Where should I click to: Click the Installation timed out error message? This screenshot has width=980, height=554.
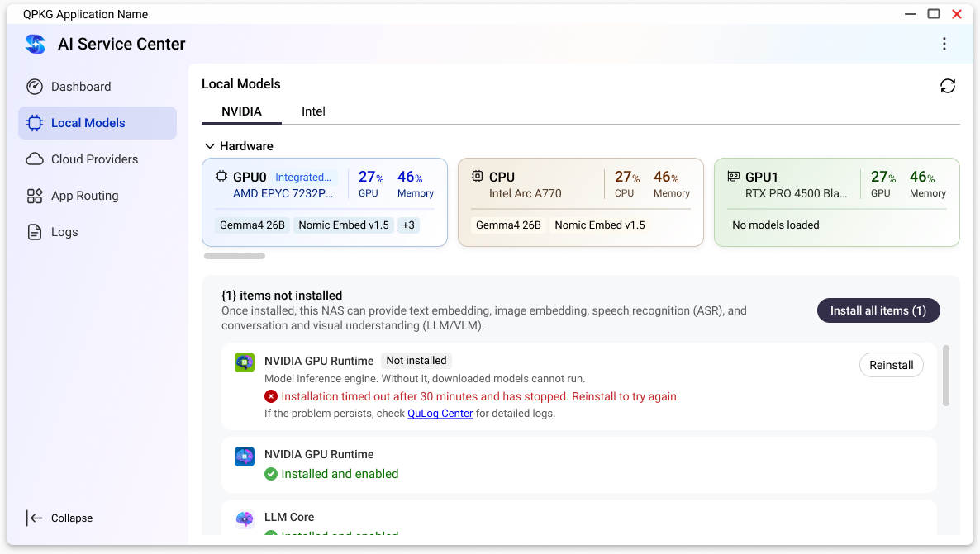pos(480,396)
